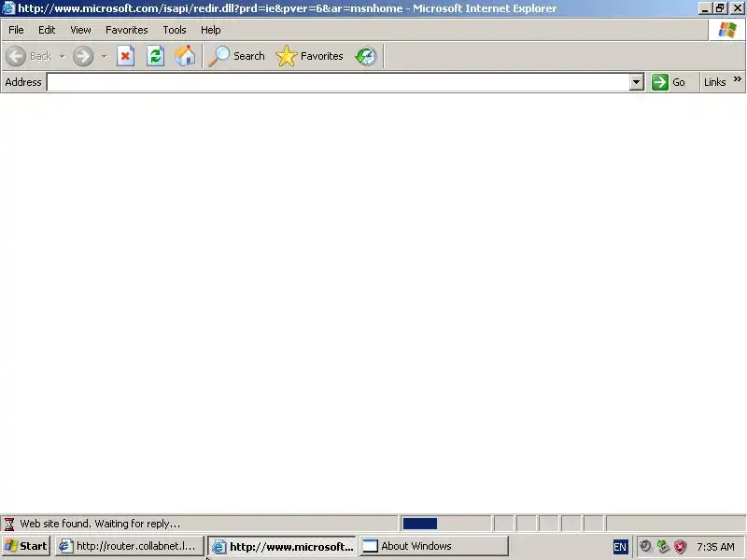
Task: Open the View menu
Action: click(80, 30)
